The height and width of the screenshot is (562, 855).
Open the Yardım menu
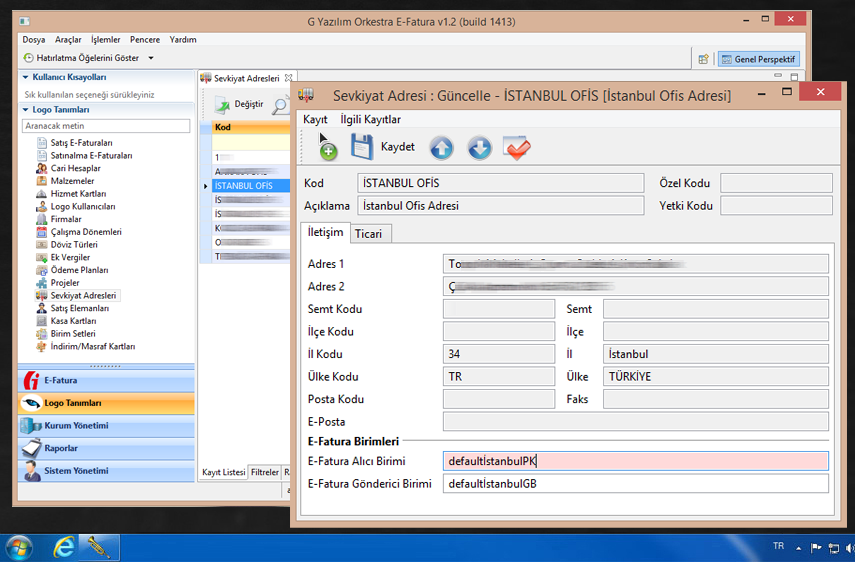[183, 40]
